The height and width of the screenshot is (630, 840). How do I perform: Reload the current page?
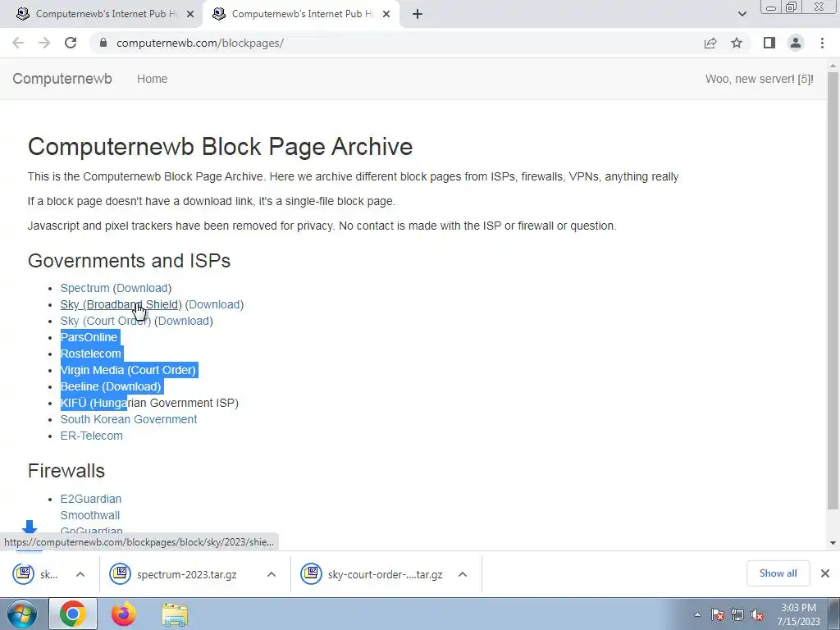click(x=71, y=43)
